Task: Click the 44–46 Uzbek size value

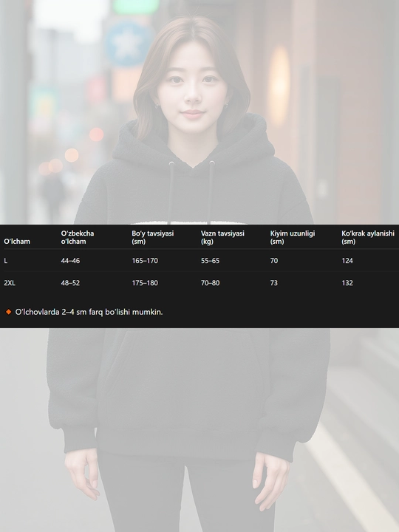Action: pos(70,261)
